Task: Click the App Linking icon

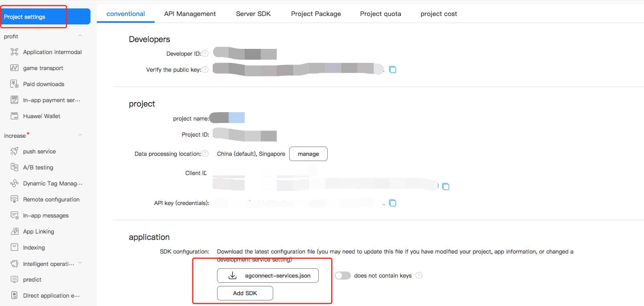Action: tap(14, 231)
